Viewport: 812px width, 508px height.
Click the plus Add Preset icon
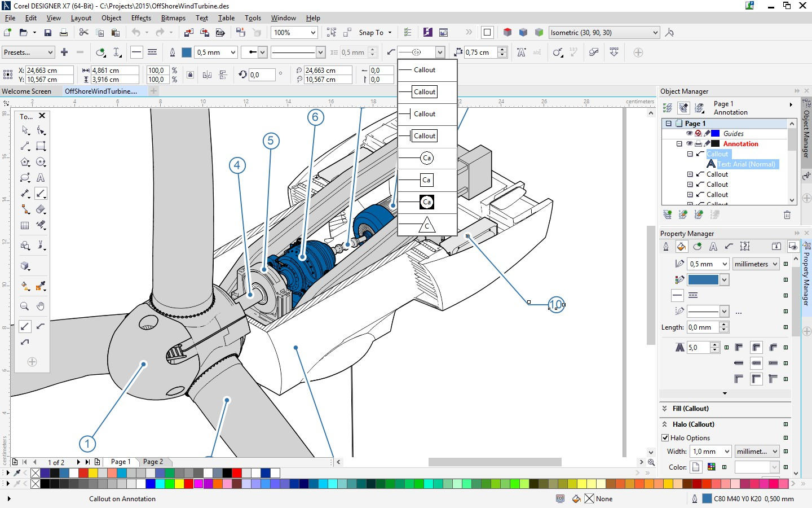tap(64, 52)
